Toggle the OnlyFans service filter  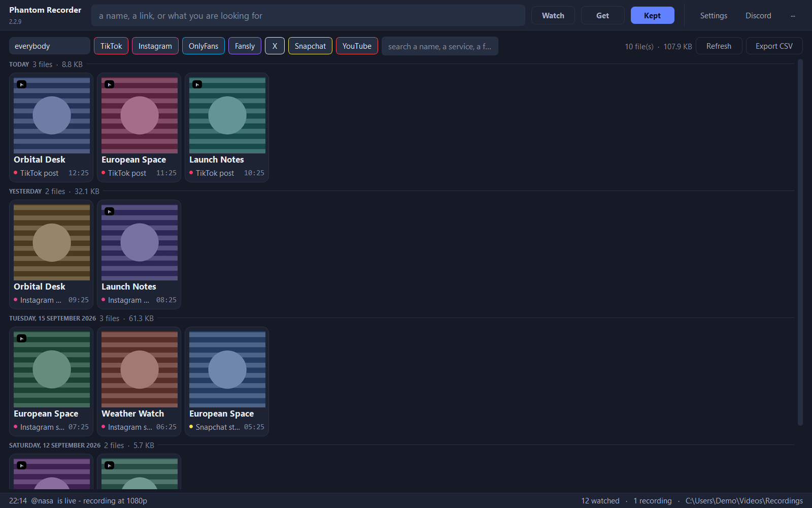click(204, 46)
